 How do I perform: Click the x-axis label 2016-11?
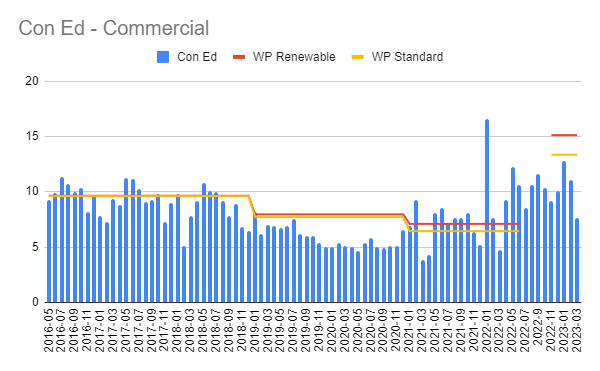pos(87,330)
